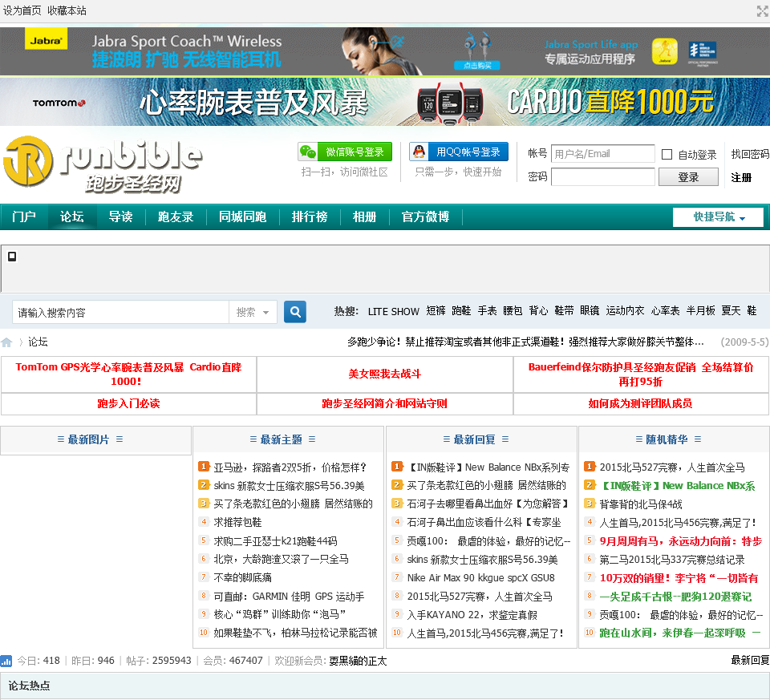Viewport: 770px width, 700px height.
Task: Click the 微信账号登录 button
Action: click(345, 152)
